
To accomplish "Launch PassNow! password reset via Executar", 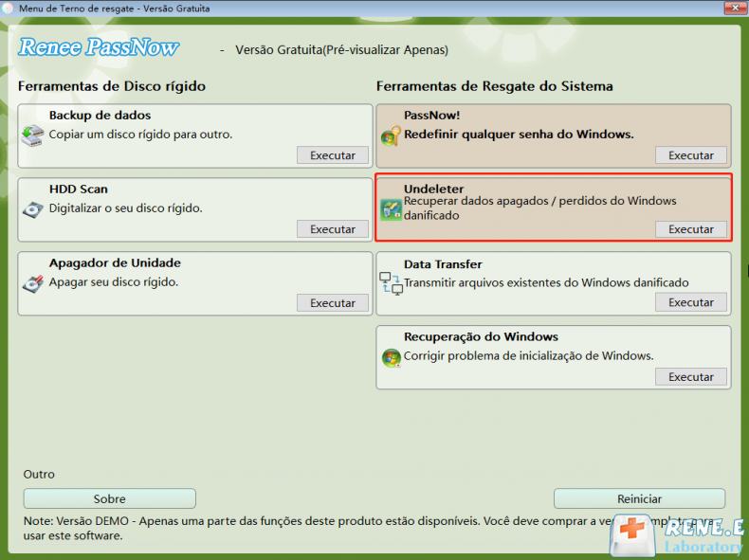I will (691, 155).
